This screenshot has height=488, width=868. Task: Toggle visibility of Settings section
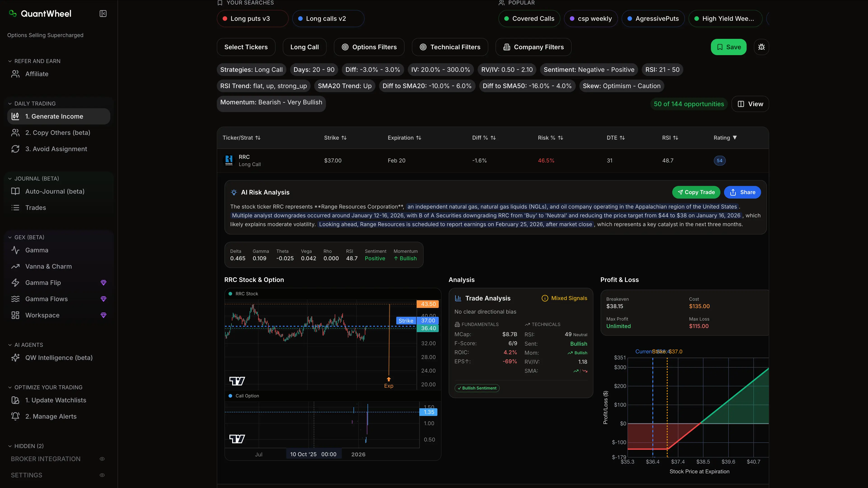tap(102, 475)
